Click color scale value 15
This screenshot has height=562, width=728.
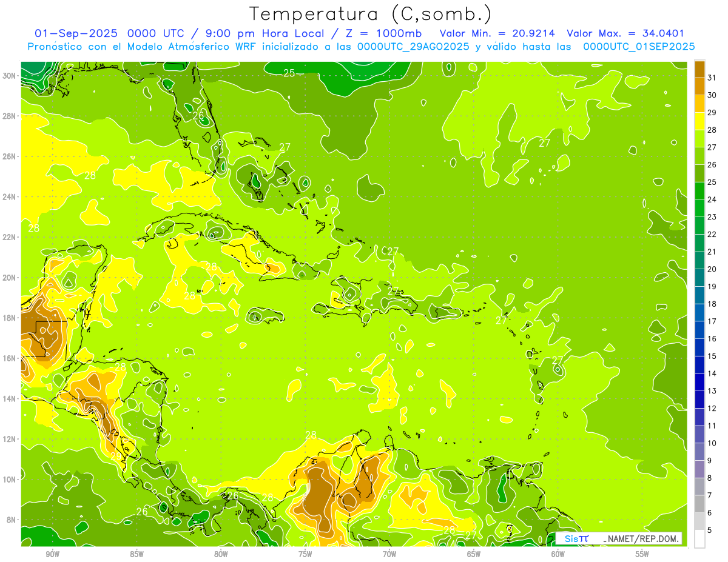[x=712, y=356]
